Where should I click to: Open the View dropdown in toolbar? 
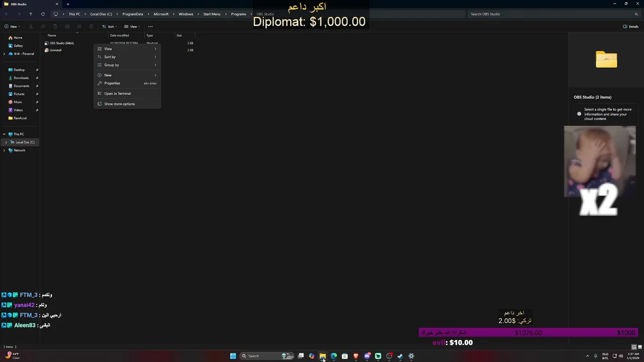[x=132, y=27]
